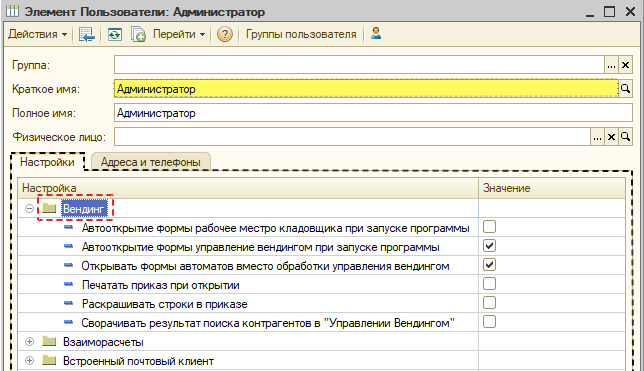Click window icon in title bar

click(12, 11)
